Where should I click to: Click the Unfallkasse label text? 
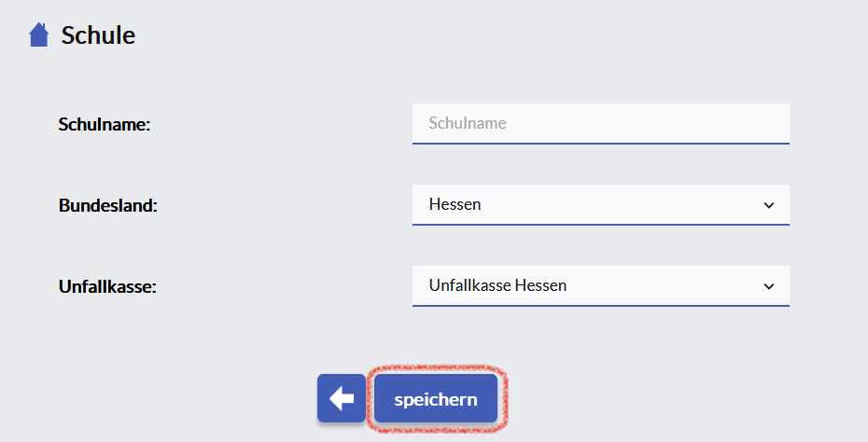[106, 286]
